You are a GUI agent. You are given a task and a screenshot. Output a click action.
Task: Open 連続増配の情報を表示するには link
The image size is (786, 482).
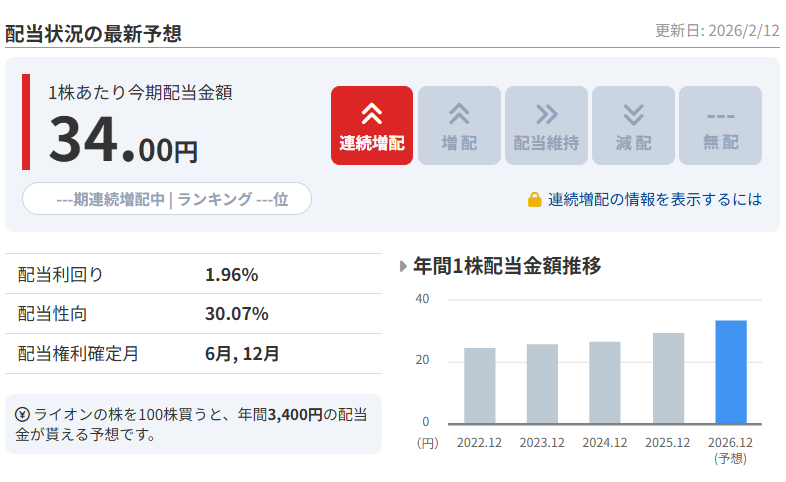point(654,199)
